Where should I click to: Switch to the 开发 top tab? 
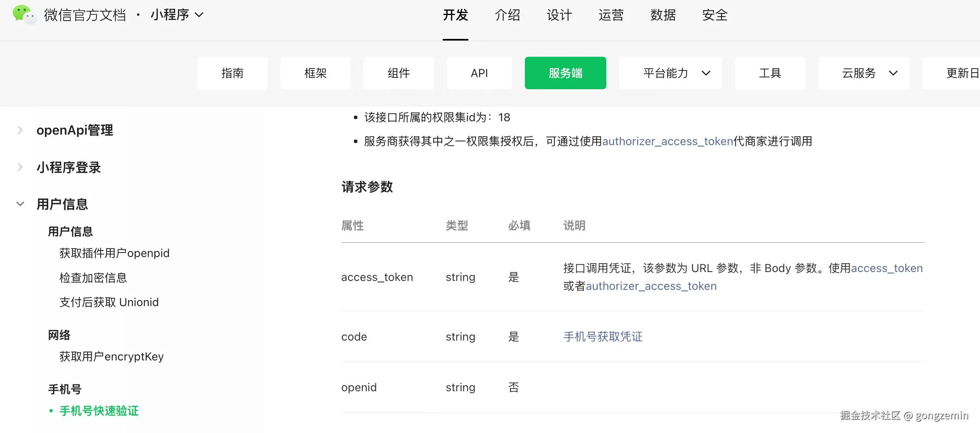[x=456, y=15]
